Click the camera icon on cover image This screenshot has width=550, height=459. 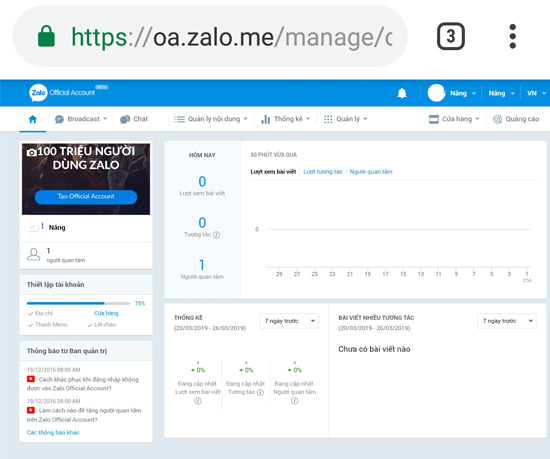tap(32, 152)
